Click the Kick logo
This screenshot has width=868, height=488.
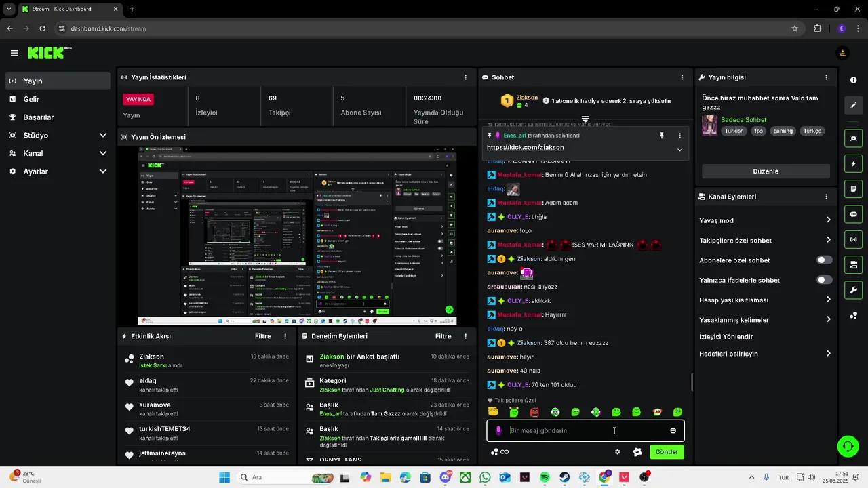point(49,53)
